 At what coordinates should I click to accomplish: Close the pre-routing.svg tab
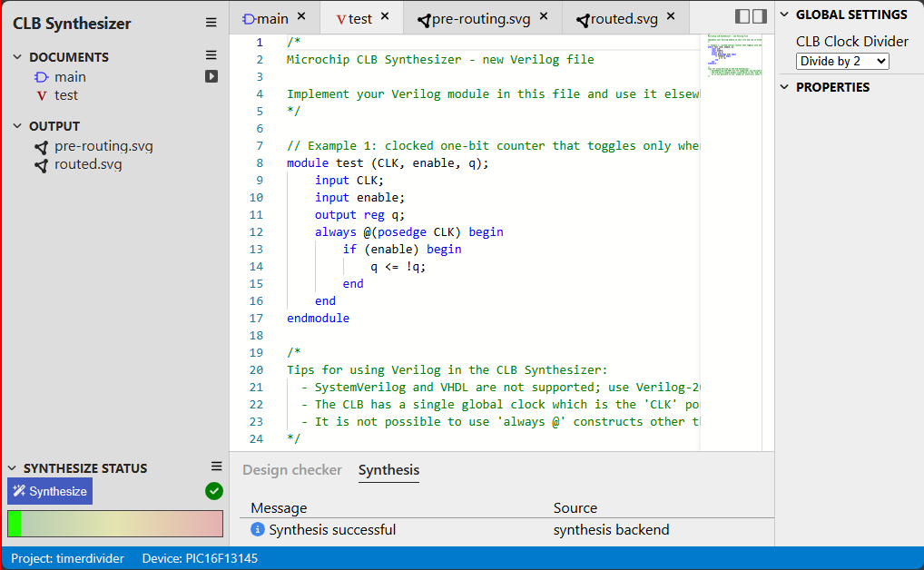544,16
